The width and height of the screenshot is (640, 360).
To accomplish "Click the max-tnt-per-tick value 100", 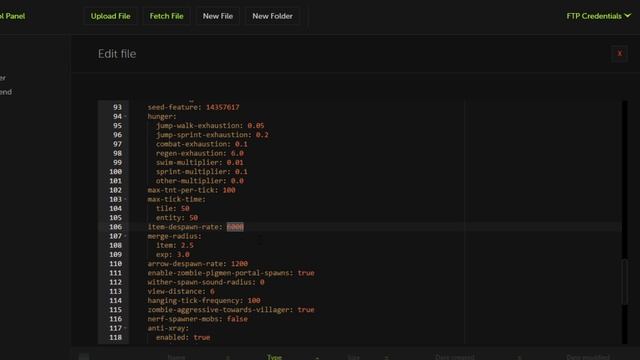I will coord(229,190).
